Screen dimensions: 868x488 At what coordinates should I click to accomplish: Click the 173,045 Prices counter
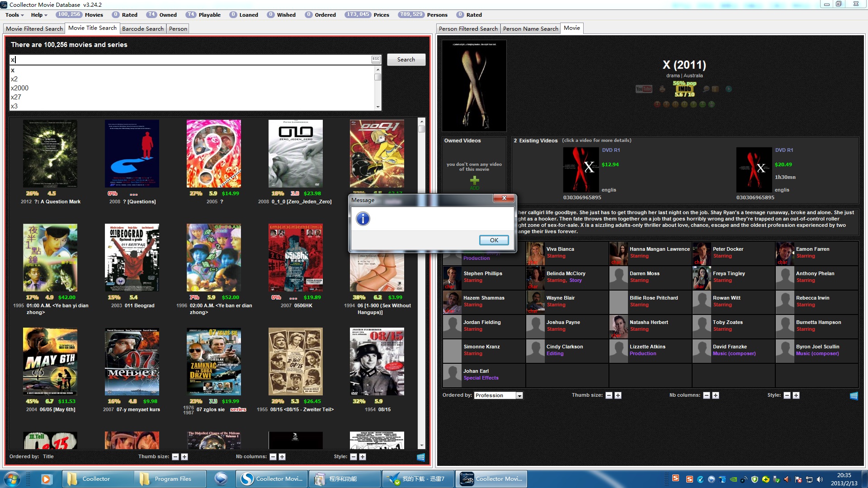coord(367,15)
